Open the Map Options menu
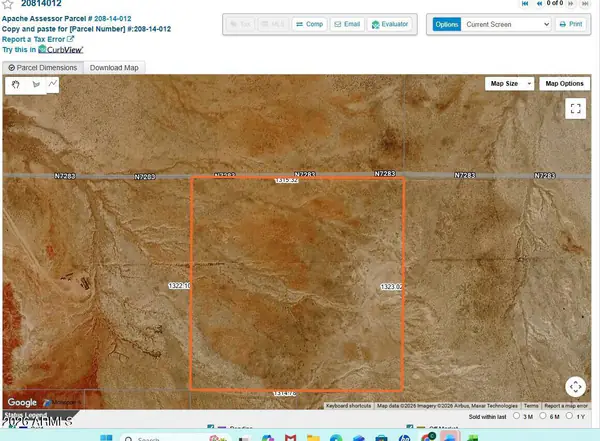This screenshot has height=441, width=600. [564, 83]
